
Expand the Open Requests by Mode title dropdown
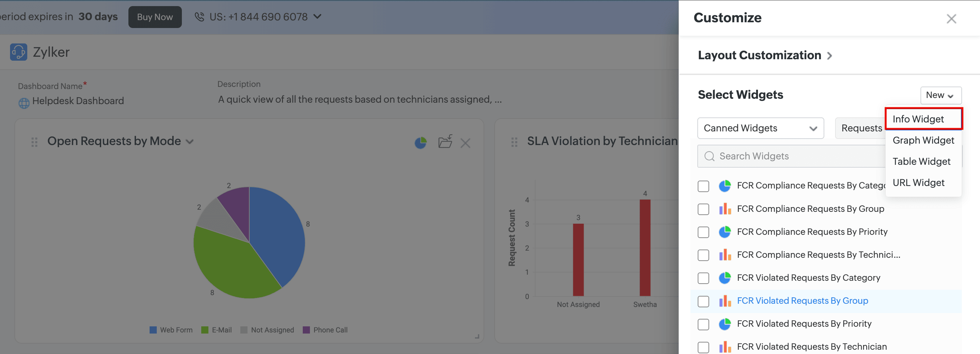[189, 142]
